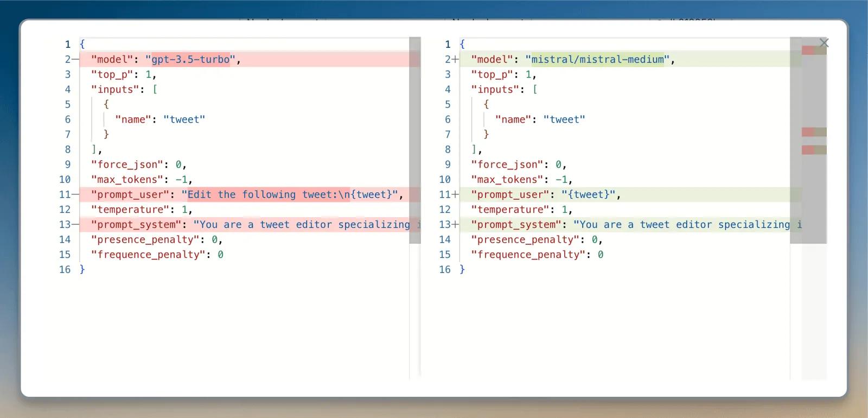This screenshot has height=418, width=868.
Task: Click "presence_penalty": 0 in right pane
Action: [x=537, y=239]
